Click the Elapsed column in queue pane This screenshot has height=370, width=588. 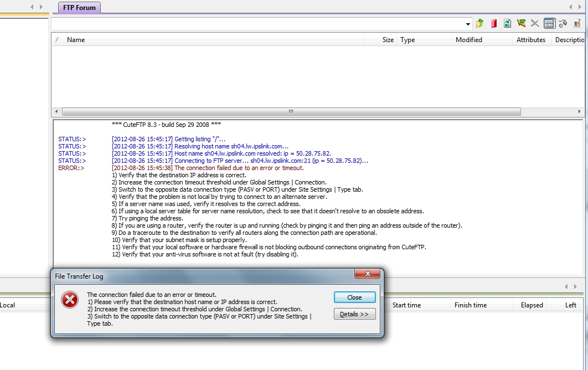(x=532, y=305)
